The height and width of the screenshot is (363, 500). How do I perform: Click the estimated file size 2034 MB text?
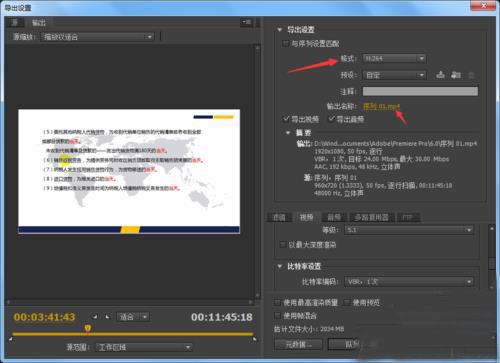(x=309, y=329)
